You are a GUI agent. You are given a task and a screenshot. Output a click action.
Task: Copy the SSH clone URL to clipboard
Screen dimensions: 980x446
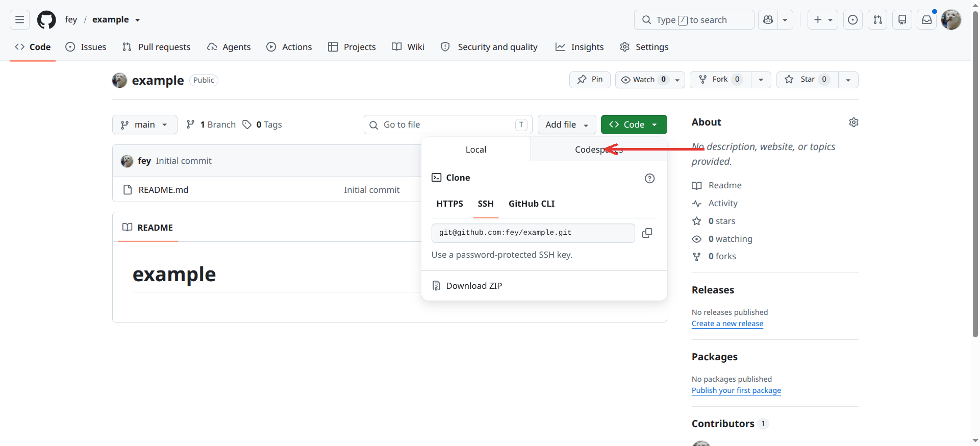point(647,233)
